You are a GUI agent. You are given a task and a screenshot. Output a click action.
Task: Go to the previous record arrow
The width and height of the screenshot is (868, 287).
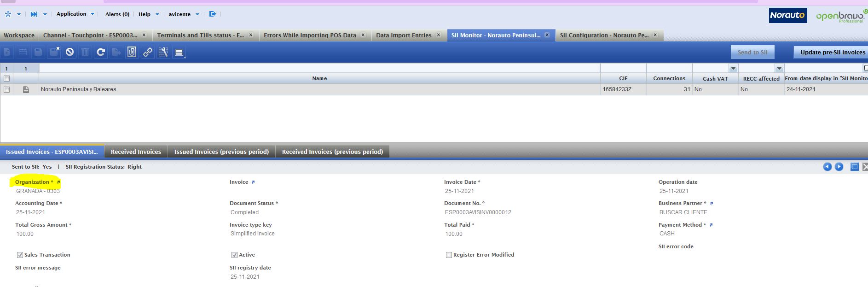tap(827, 167)
